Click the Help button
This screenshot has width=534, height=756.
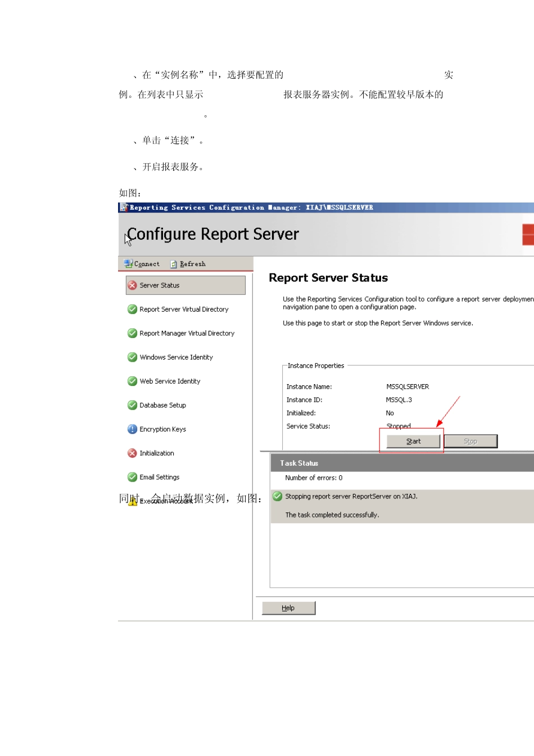pyautogui.click(x=288, y=608)
